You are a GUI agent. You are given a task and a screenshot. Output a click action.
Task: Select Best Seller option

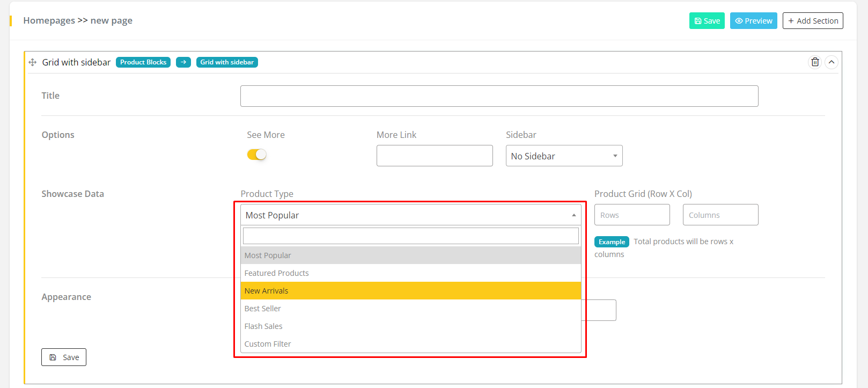pos(410,309)
